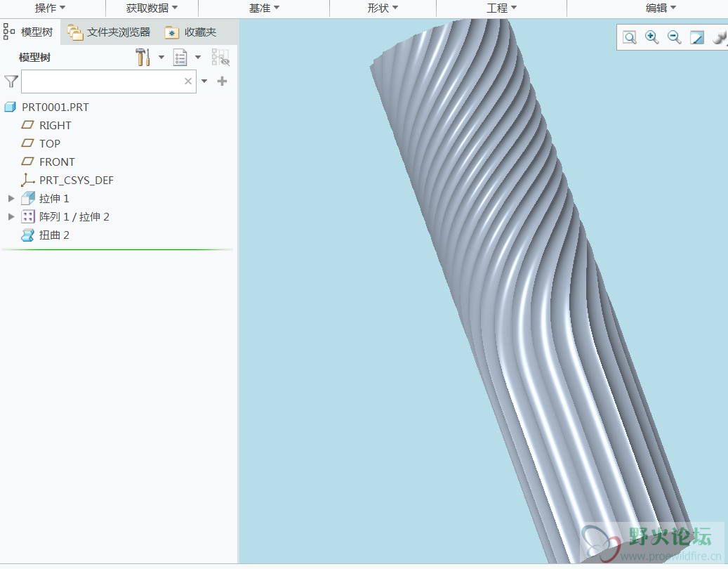Open model tree settings hammer icon
This screenshot has height=569, width=728.
(x=143, y=58)
